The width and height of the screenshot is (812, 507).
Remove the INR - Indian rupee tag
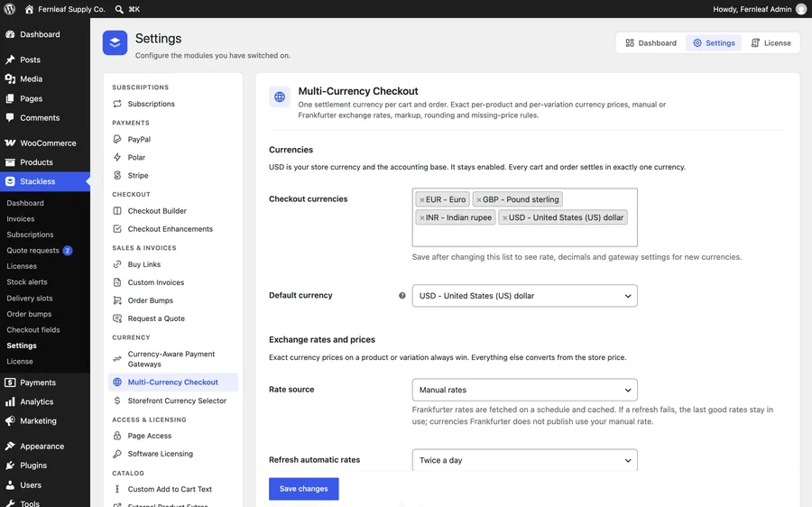(422, 218)
